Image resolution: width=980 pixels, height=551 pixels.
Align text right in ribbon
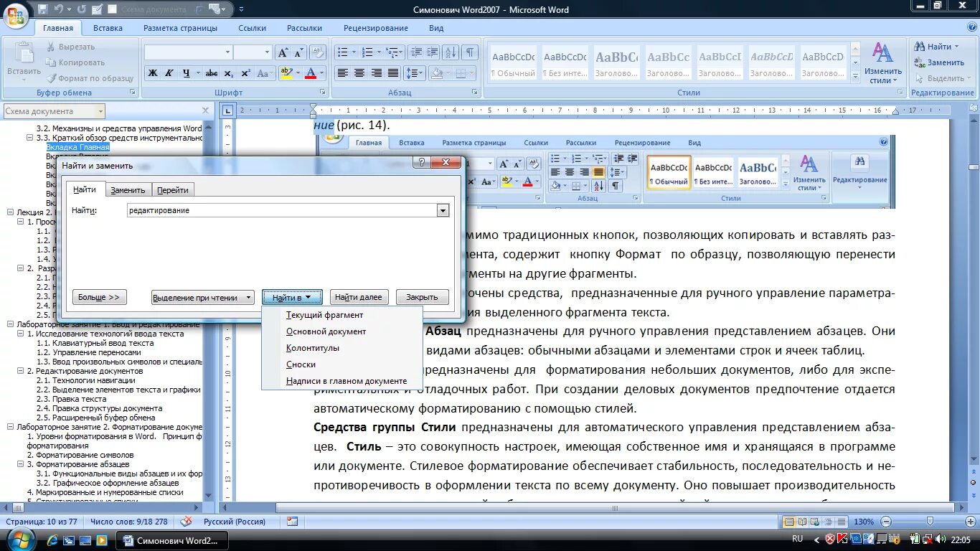coord(376,73)
